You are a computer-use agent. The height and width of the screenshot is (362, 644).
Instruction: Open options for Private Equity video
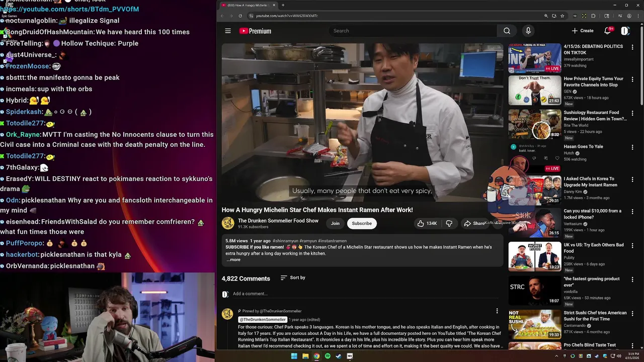pyautogui.click(x=632, y=79)
